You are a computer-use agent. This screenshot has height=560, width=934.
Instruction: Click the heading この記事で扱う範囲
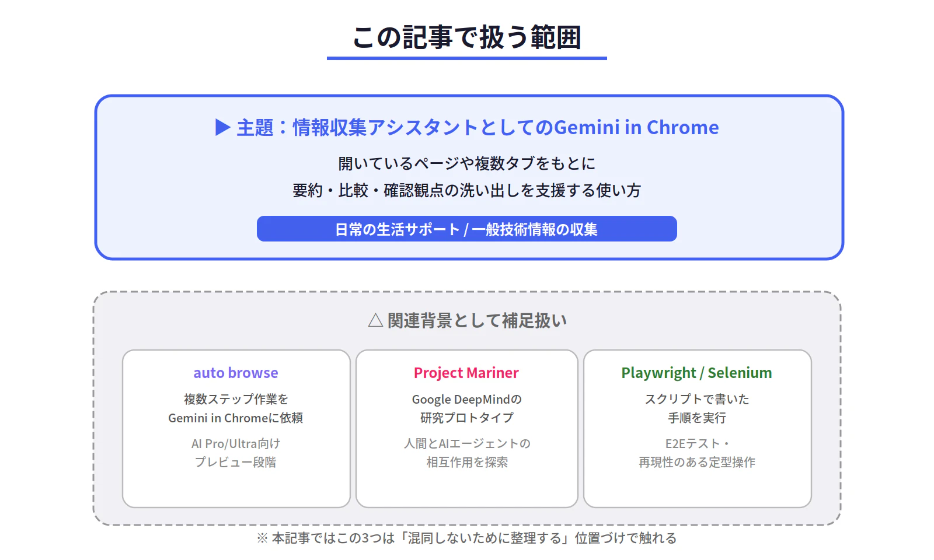pos(467,37)
